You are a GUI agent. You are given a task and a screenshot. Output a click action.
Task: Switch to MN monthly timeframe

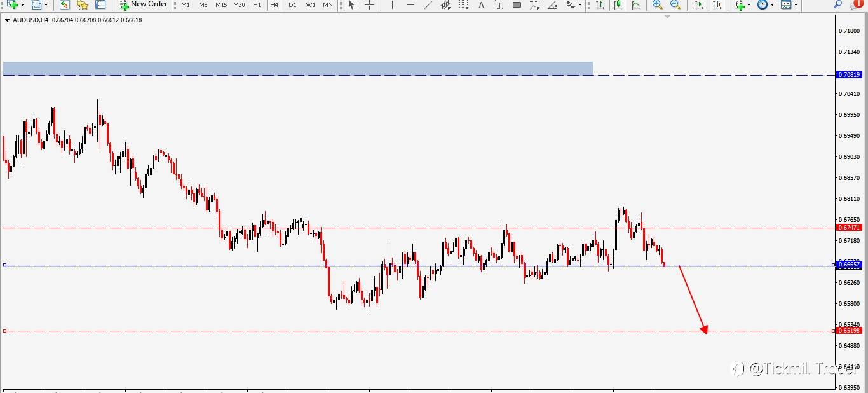(328, 4)
